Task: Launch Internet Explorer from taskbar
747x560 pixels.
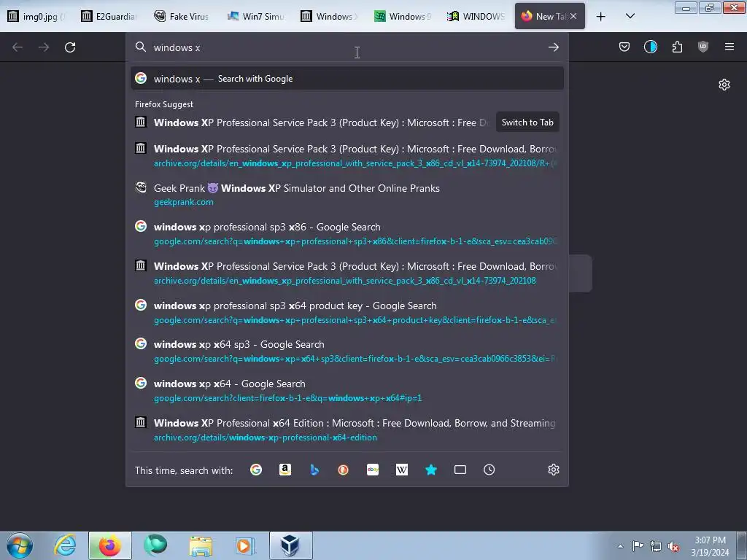Action: tap(65, 545)
